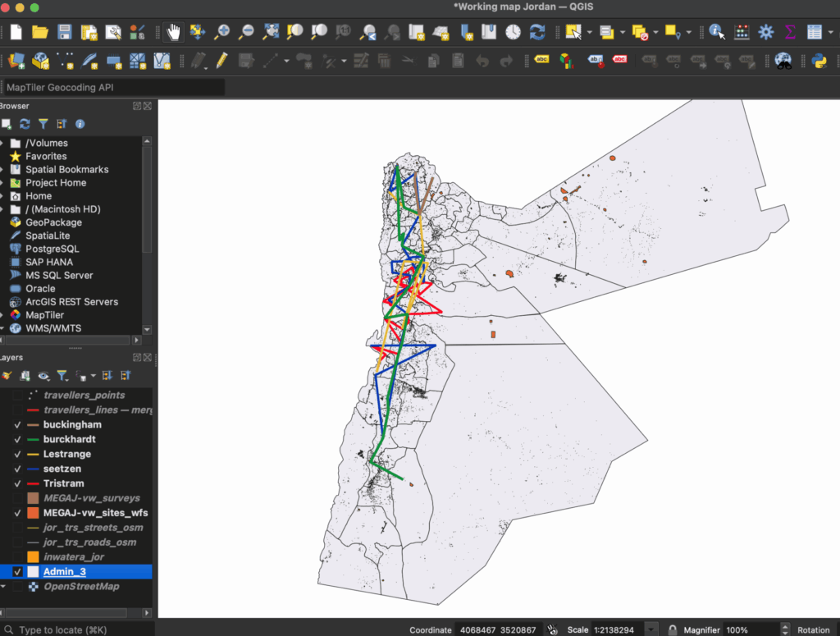Click the Magnifier stepper arrows
Screen dimensions: 840x636
click(x=785, y=629)
